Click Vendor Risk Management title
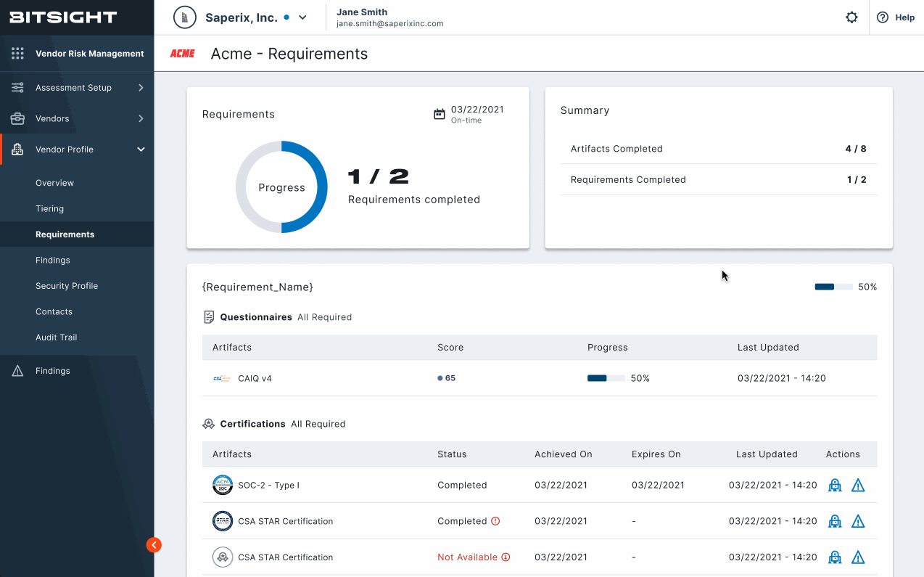924x577 pixels. click(90, 54)
